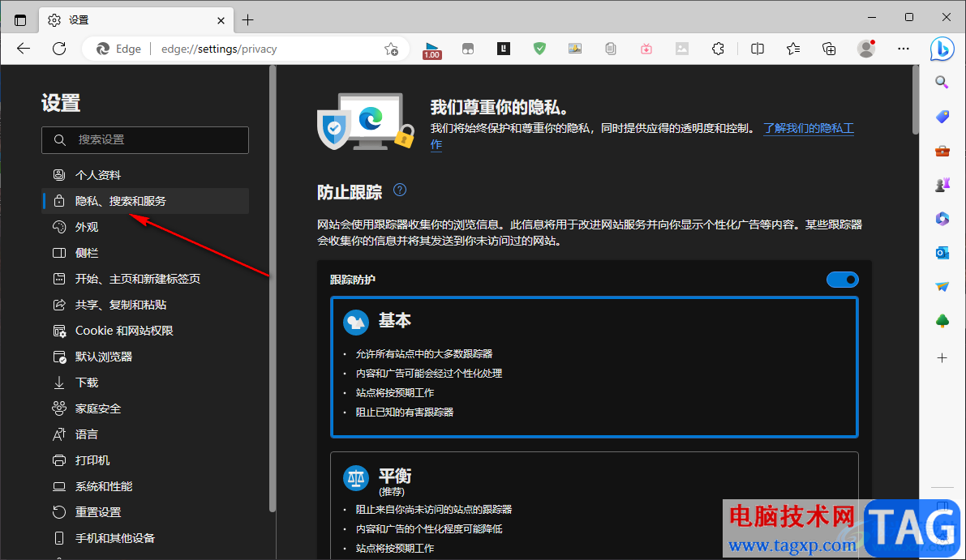The image size is (966, 560).
Task: Open 共享、复制和粘贴 settings
Action: (x=145, y=305)
